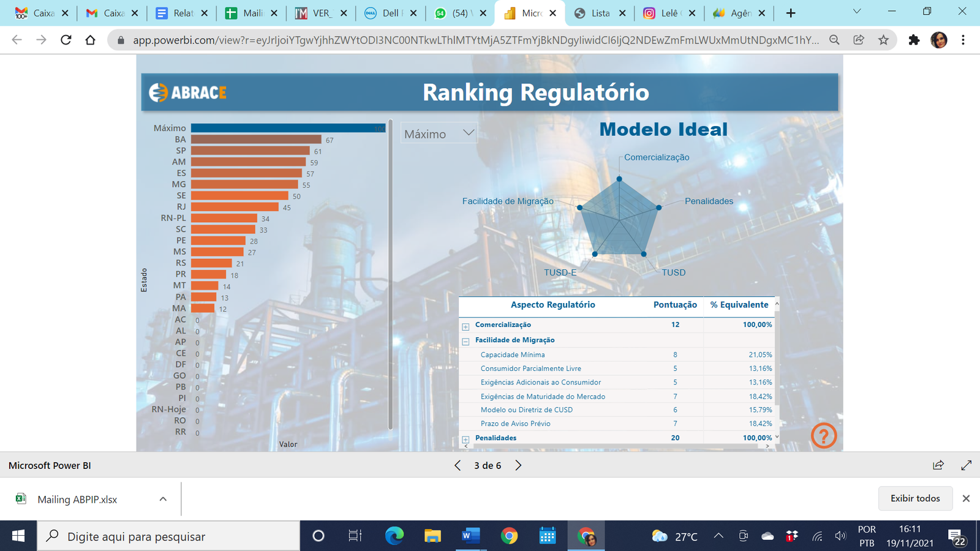
Task: Open Microsoft Word from the taskbar
Action: (470, 536)
